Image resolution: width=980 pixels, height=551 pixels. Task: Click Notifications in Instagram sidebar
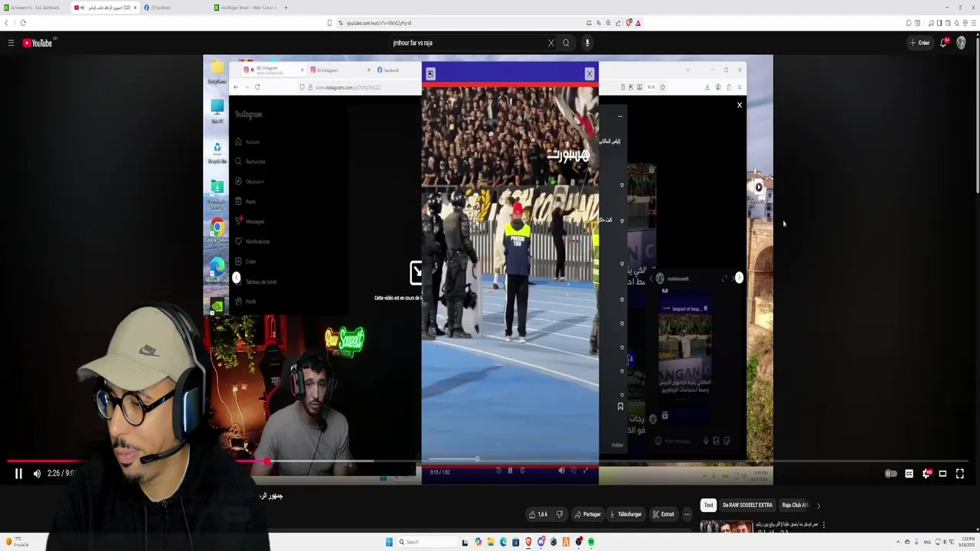click(x=253, y=241)
